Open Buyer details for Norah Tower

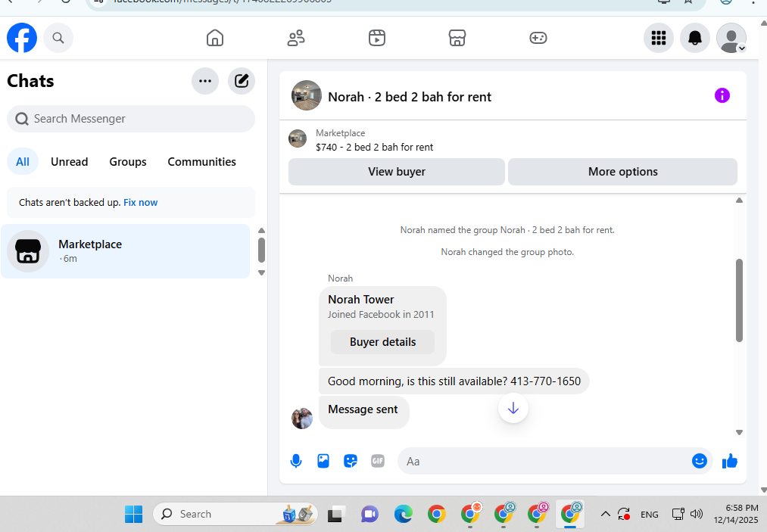[x=382, y=342]
